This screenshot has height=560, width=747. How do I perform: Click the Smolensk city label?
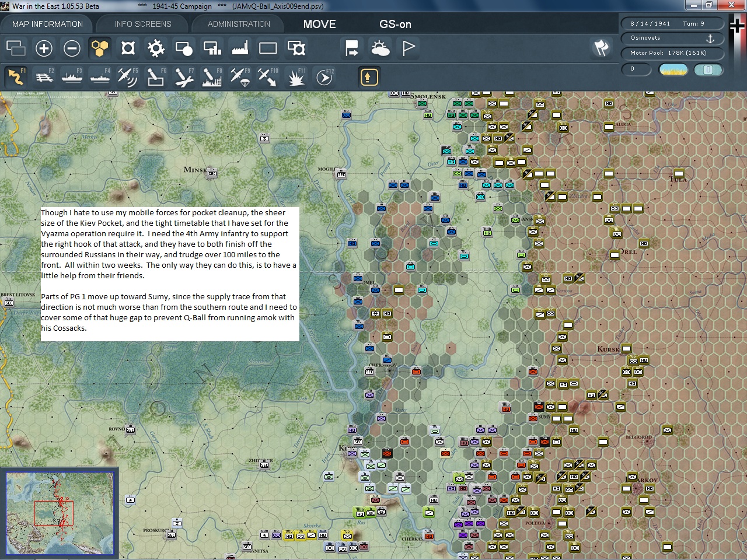point(428,96)
